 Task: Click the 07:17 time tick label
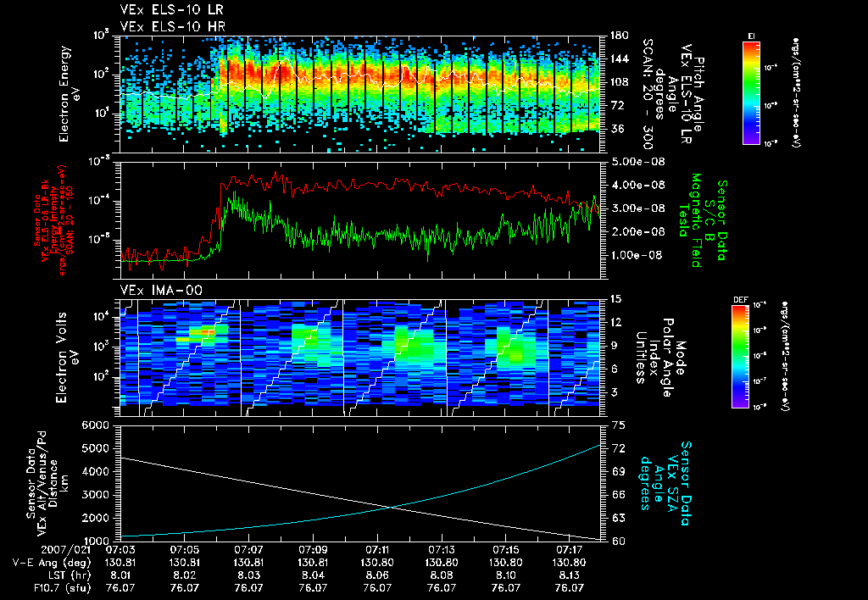(570, 550)
